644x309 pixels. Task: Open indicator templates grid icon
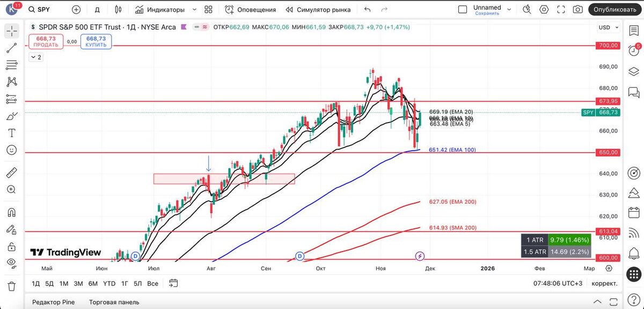209,10
